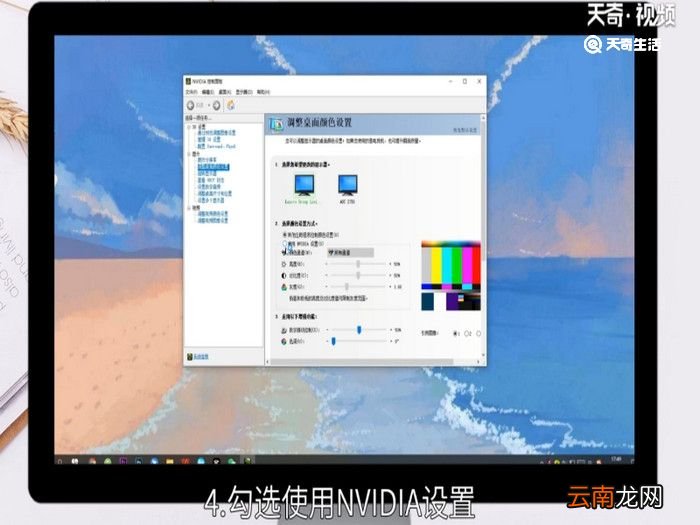Click the digital vibrance (数字振动控制) icon

pyautogui.click(x=284, y=330)
